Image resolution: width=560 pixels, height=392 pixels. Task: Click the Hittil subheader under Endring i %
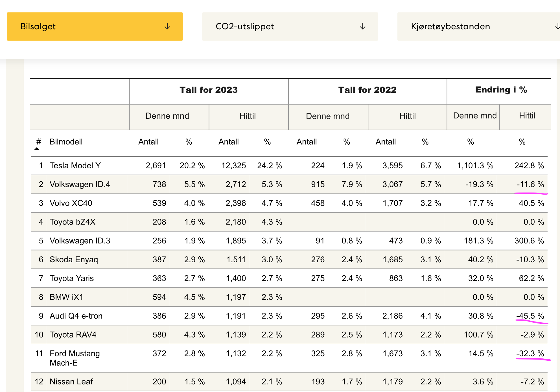coord(527,116)
